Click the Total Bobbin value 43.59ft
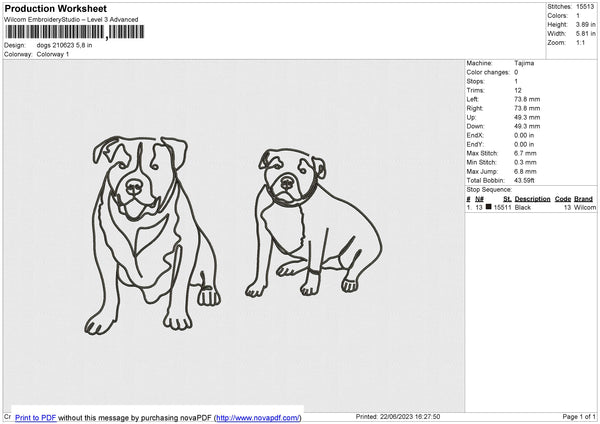The width and height of the screenshot is (600, 424). click(x=524, y=180)
